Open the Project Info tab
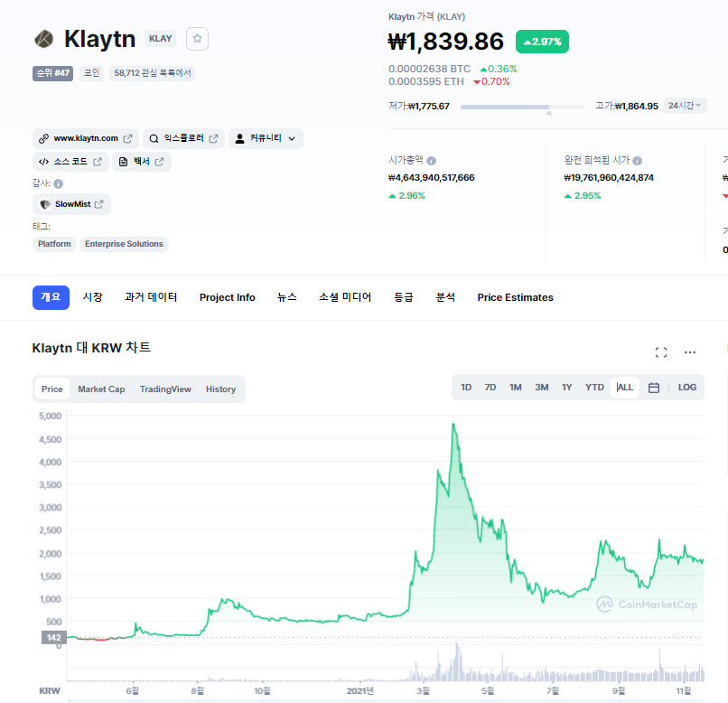The width and height of the screenshot is (728, 703). (x=227, y=297)
